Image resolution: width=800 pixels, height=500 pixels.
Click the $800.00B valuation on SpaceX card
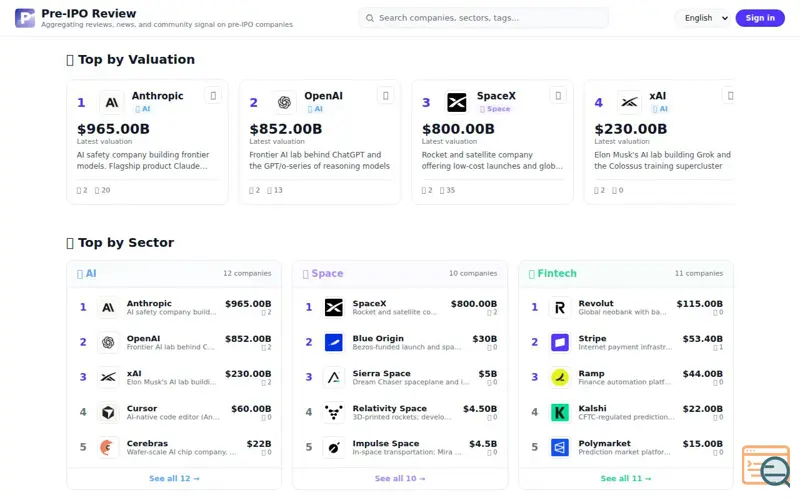[458, 129]
